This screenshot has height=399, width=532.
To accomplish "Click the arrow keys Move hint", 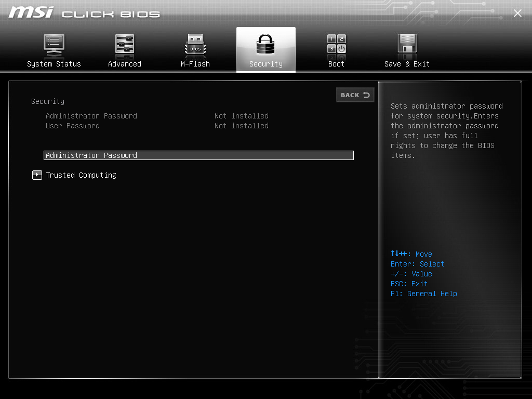I will click(411, 254).
